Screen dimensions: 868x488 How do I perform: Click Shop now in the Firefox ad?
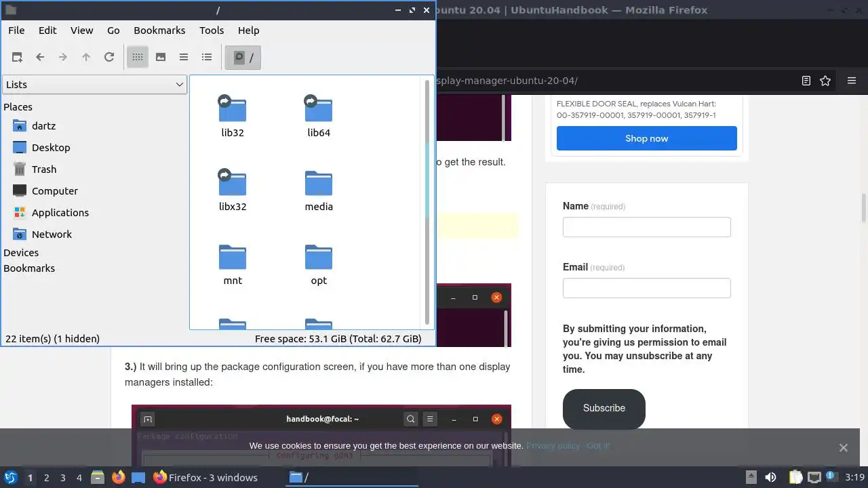tap(646, 138)
